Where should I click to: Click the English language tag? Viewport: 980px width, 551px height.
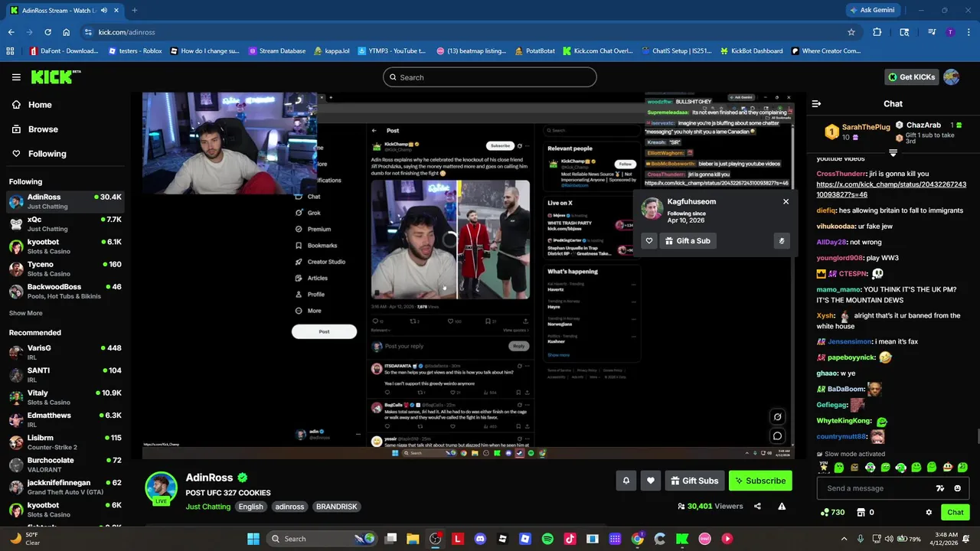coord(250,507)
